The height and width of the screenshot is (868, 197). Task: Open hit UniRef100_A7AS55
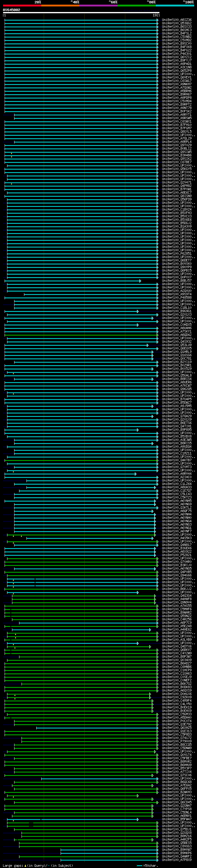click(x=177, y=606)
